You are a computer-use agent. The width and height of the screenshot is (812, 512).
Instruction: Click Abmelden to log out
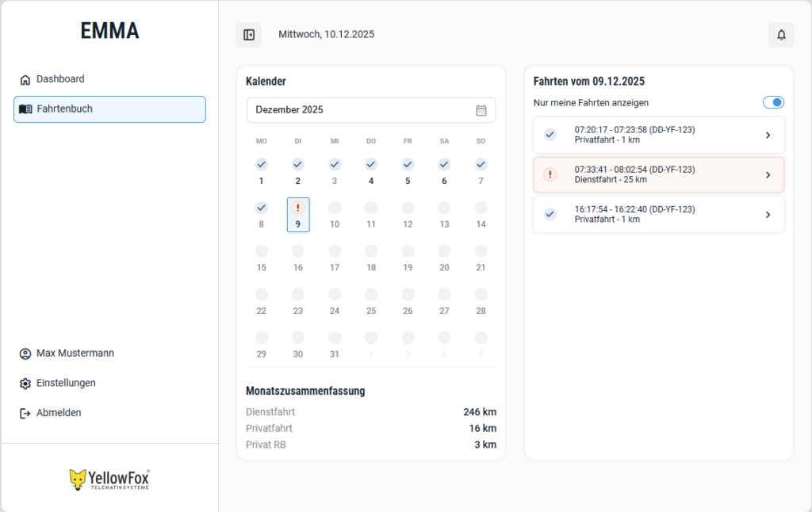[x=59, y=413]
